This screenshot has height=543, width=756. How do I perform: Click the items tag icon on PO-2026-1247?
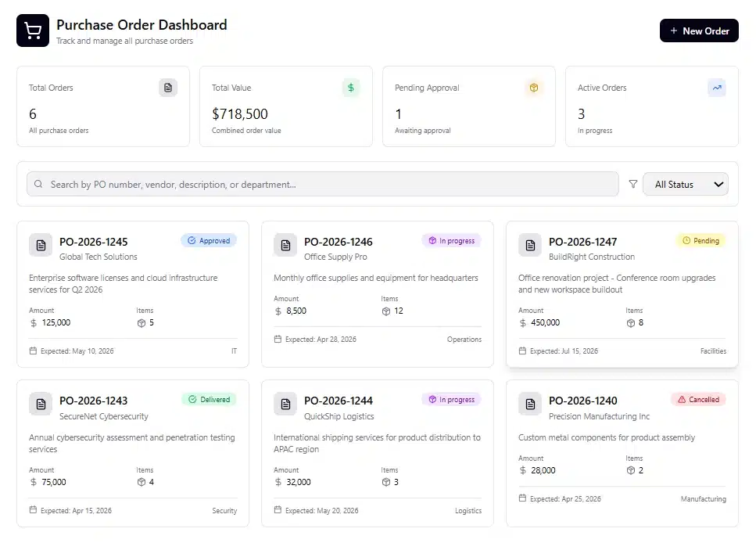(629, 322)
